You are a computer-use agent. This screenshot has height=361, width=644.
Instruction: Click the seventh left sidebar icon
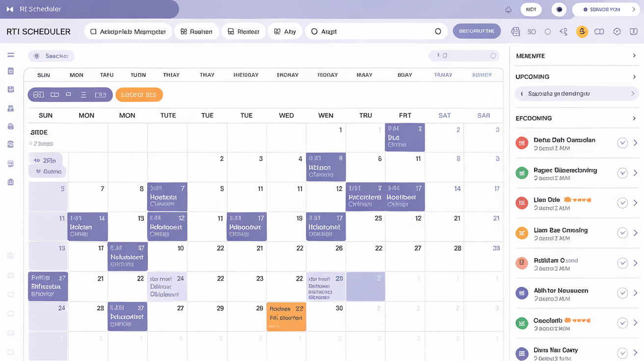11,163
